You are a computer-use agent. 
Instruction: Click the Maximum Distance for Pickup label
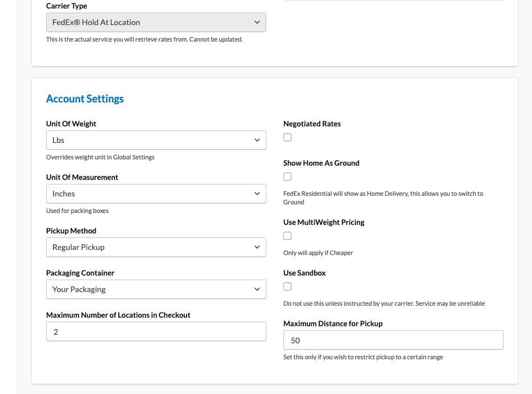coord(333,323)
